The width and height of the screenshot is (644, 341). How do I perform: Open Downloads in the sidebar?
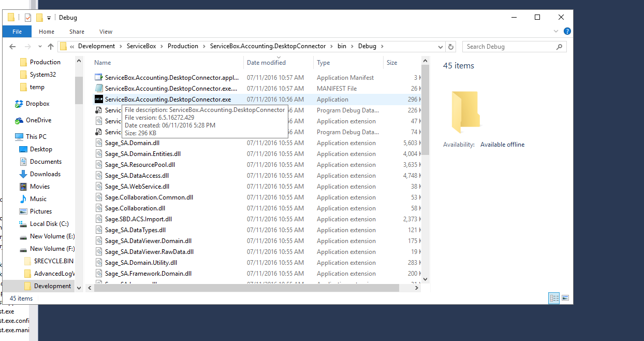[x=45, y=174]
